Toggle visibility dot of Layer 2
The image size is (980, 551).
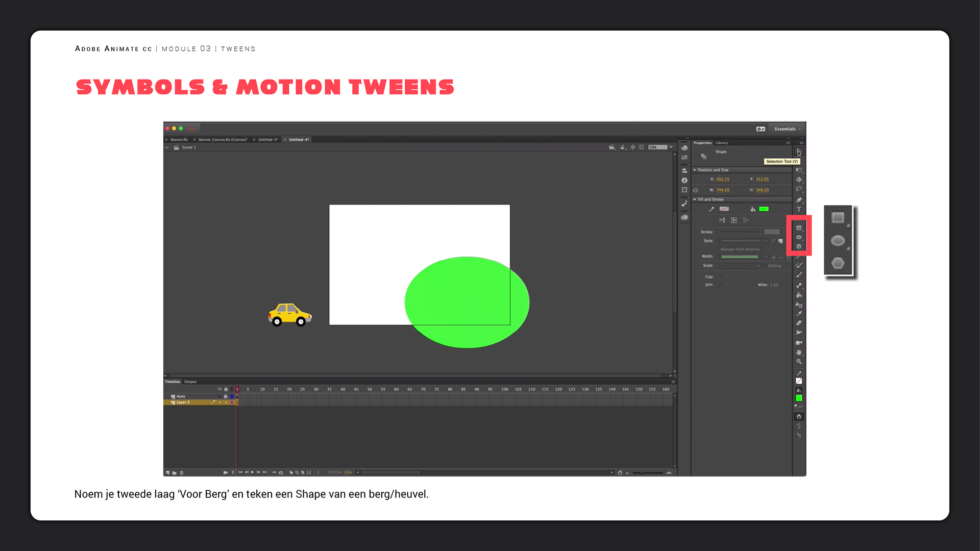(x=220, y=403)
